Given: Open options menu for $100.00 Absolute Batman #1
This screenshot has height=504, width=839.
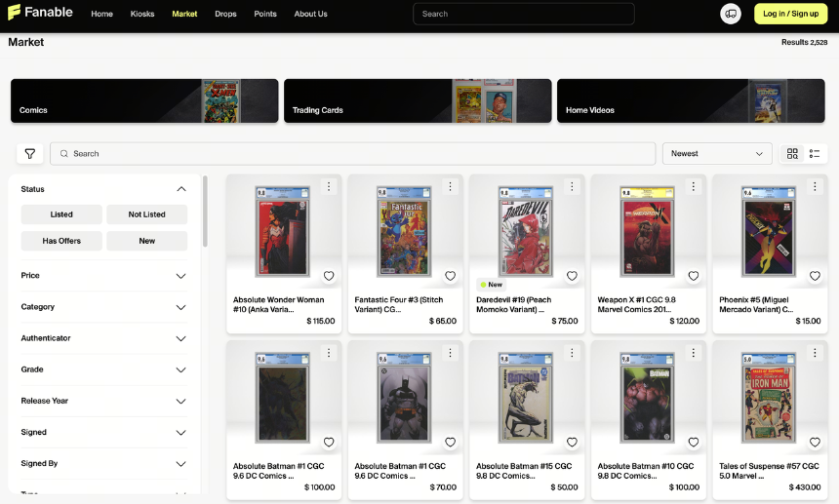Looking at the screenshot, I should point(329,353).
